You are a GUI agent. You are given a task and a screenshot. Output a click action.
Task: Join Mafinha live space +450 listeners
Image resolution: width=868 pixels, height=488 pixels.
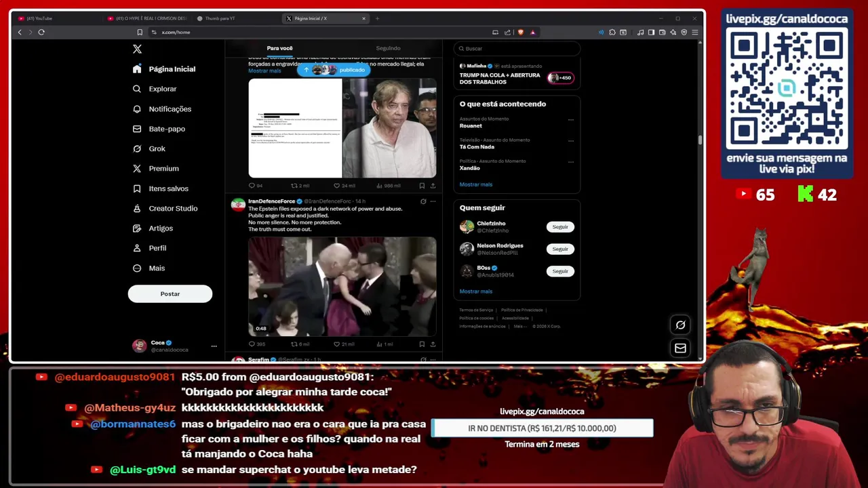coord(560,78)
